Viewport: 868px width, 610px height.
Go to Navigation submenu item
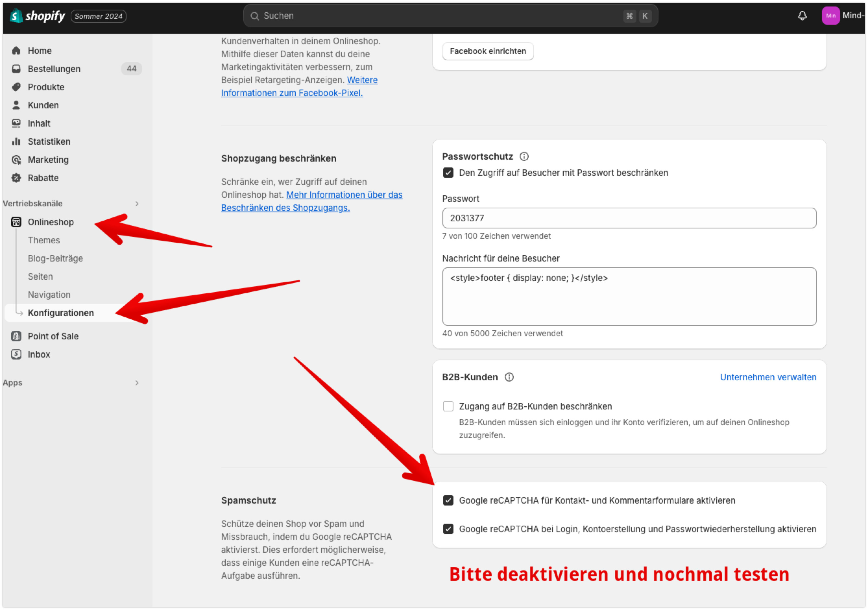pyautogui.click(x=49, y=295)
